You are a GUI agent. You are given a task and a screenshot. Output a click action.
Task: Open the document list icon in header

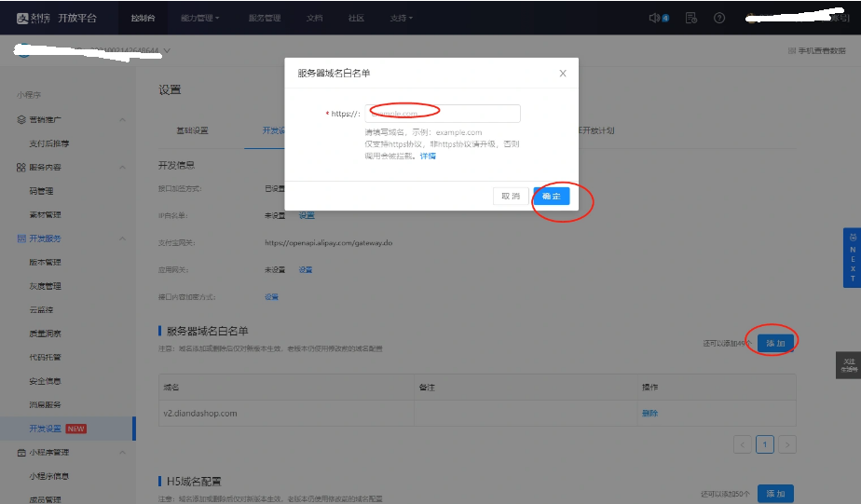[x=691, y=18]
